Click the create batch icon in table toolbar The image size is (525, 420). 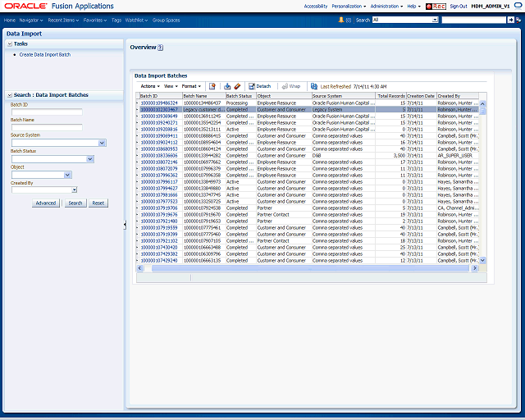click(212, 86)
